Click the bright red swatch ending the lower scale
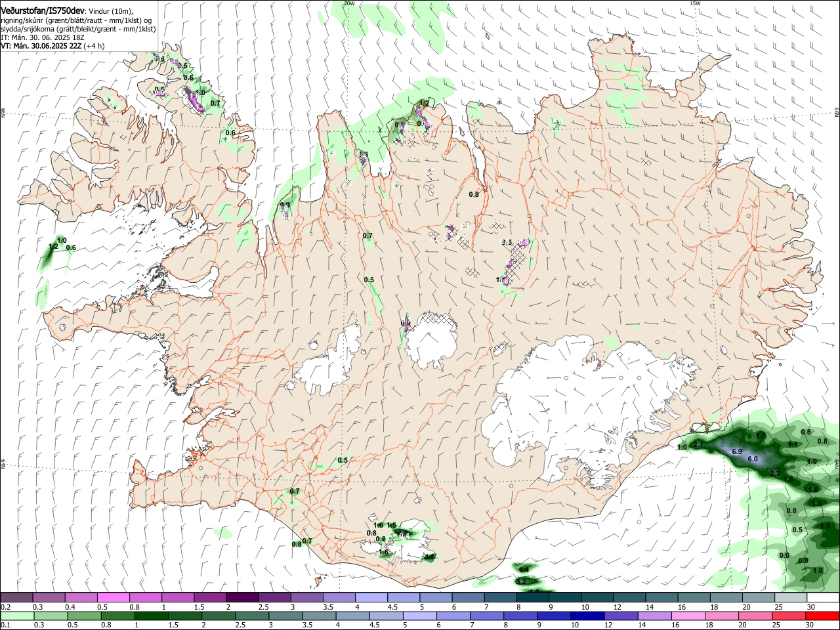Viewport: 840px width, 630px height. (x=823, y=616)
